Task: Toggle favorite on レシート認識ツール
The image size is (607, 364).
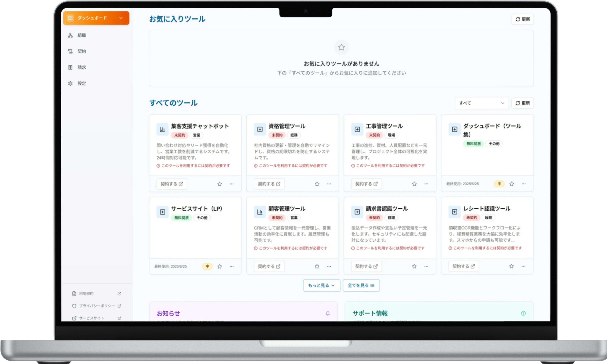Action: coord(511,266)
